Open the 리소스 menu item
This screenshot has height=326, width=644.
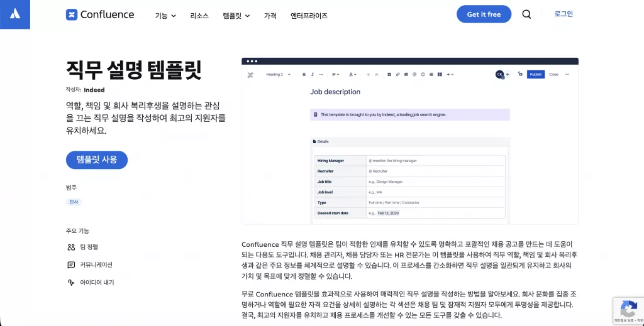coord(199,16)
